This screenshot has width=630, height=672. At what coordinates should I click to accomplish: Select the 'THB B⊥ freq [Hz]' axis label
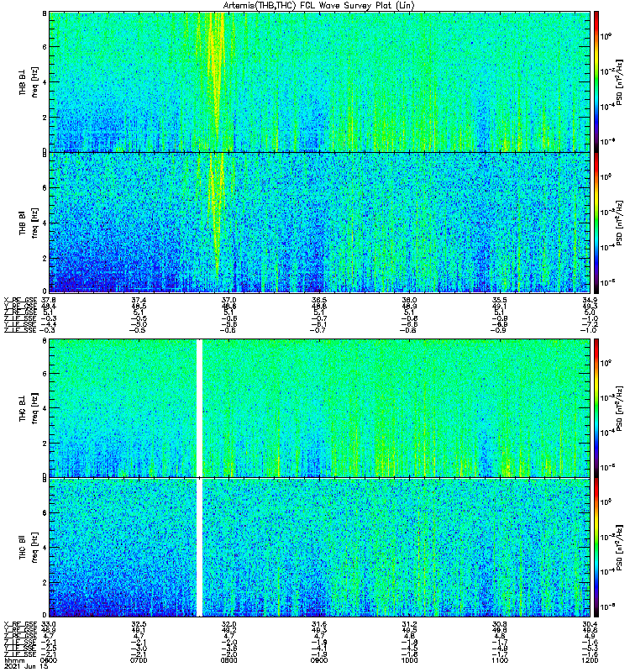point(29,81)
